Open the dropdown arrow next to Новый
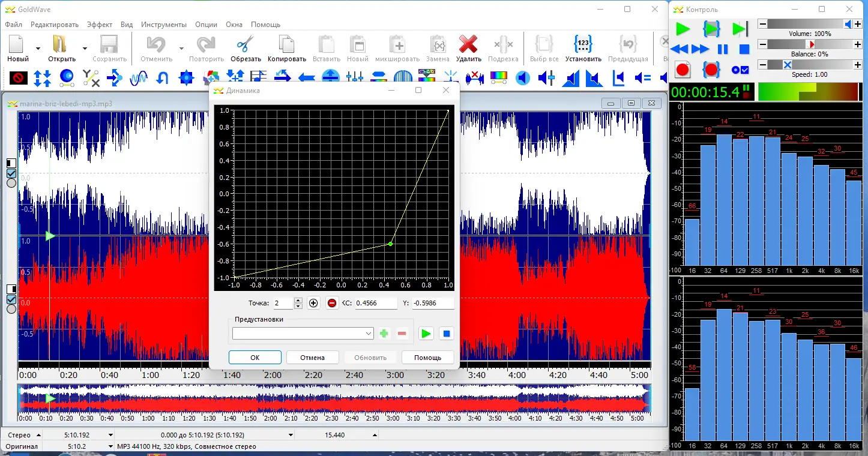Screen dimensions: 868x456 click(x=38, y=48)
